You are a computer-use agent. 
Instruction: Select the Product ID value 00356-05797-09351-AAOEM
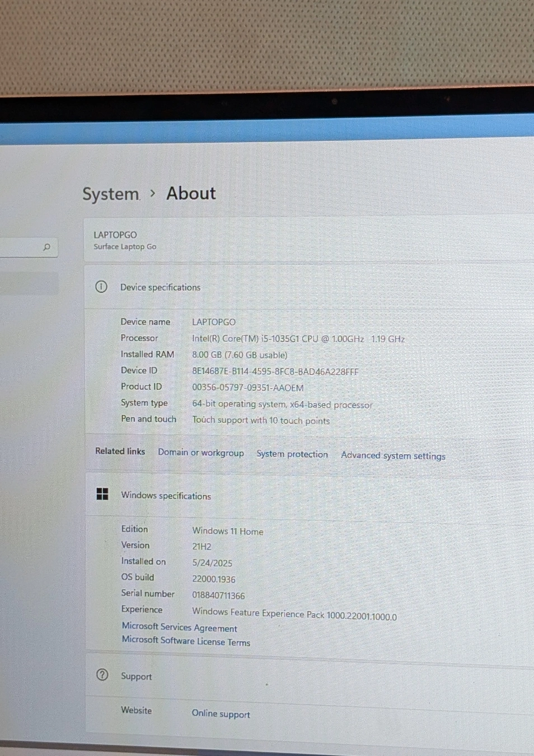tap(248, 388)
